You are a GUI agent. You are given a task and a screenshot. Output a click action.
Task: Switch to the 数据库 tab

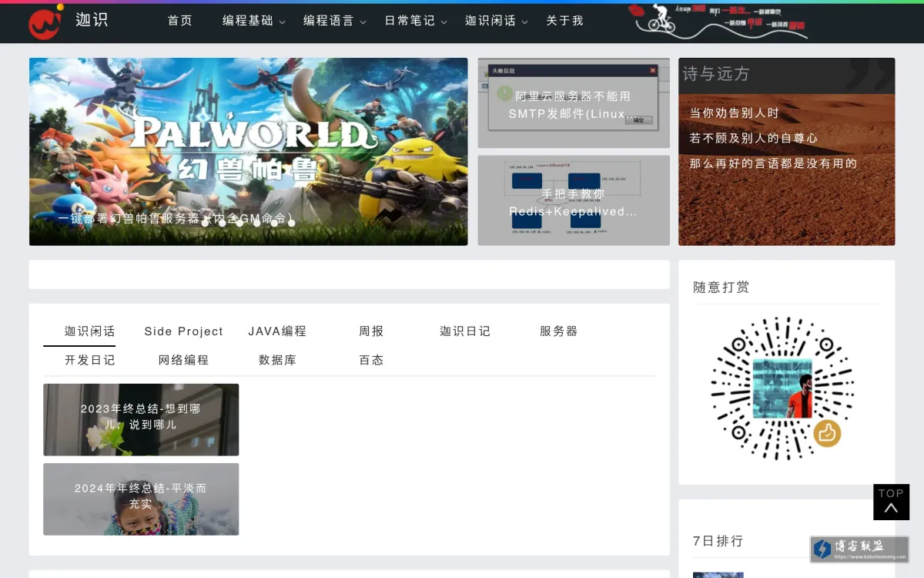277,360
